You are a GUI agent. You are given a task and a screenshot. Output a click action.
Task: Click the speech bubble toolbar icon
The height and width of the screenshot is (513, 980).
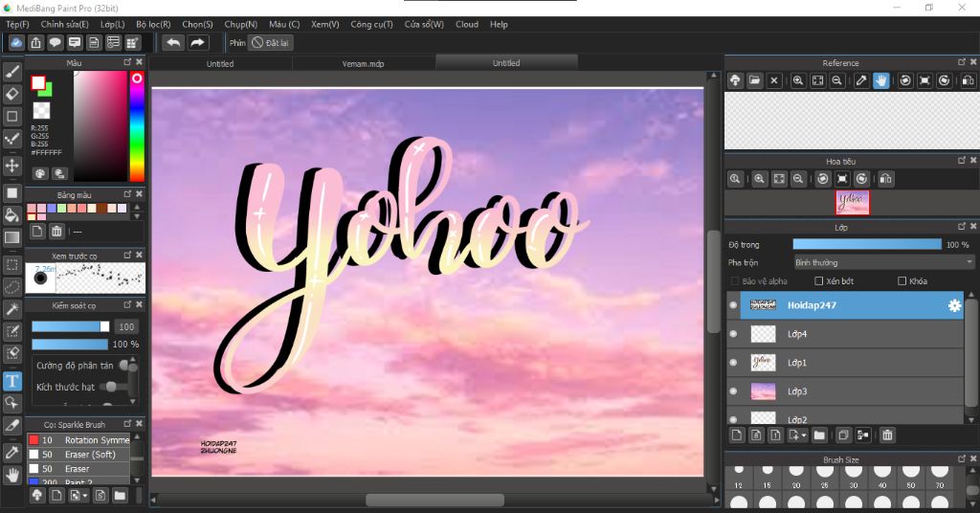[x=55, y=42]
